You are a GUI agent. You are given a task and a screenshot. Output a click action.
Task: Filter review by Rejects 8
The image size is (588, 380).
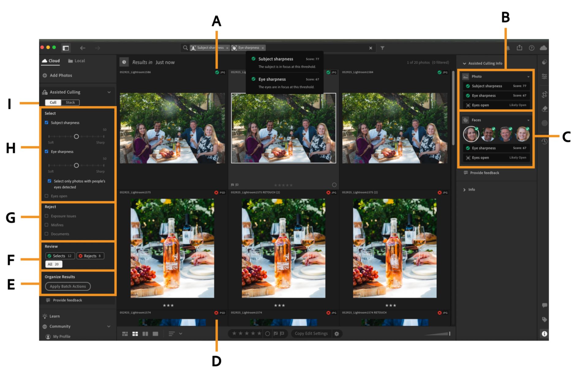click(x=90, y=256)
